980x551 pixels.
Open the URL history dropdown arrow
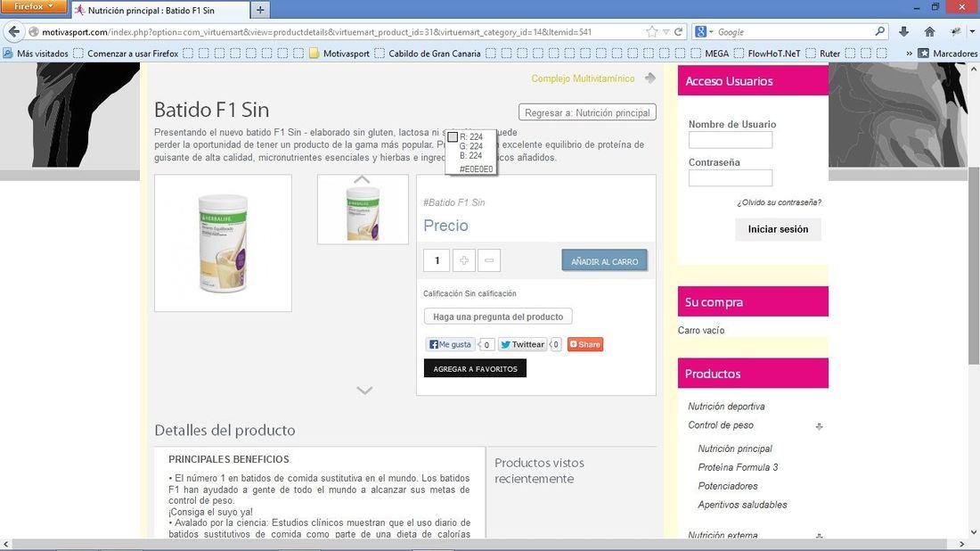666,32
